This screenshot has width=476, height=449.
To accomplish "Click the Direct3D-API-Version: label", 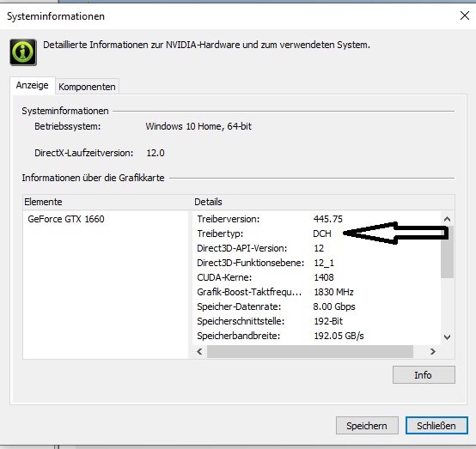I will point(242,248).
